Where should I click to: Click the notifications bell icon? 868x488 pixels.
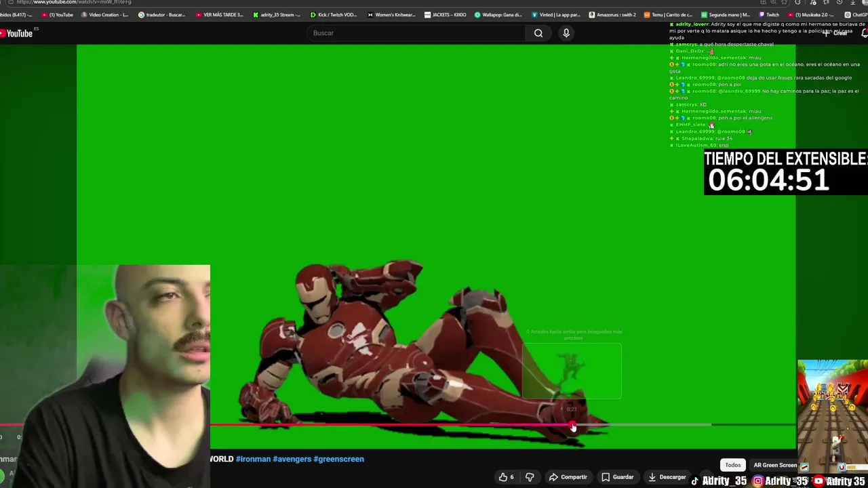pyautogui.click(x=864, y=33)
